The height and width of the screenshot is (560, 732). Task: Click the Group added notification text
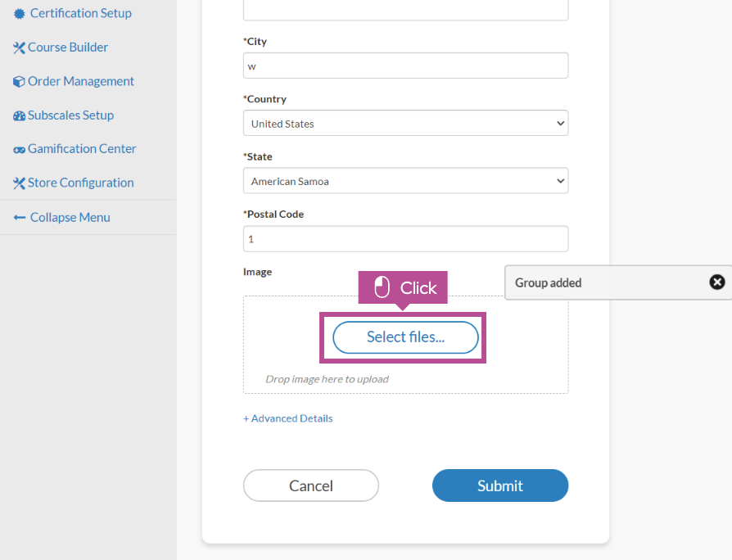548,282
